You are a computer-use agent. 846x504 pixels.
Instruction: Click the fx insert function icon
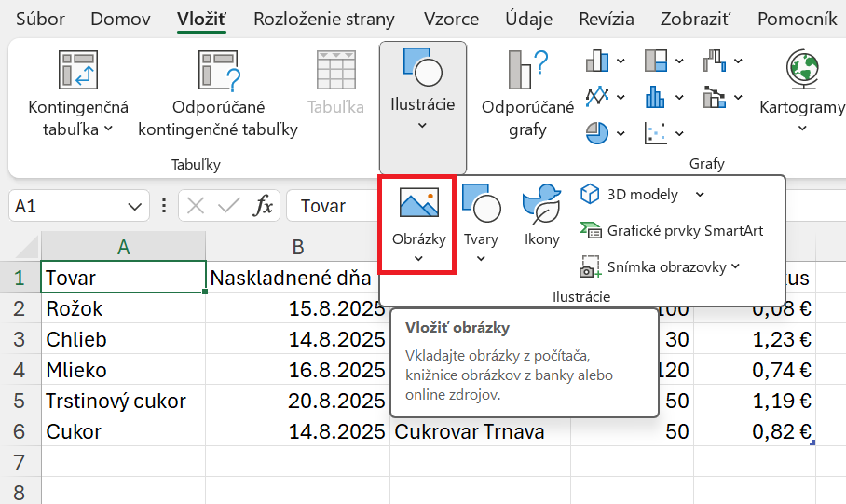pos(263,206)
